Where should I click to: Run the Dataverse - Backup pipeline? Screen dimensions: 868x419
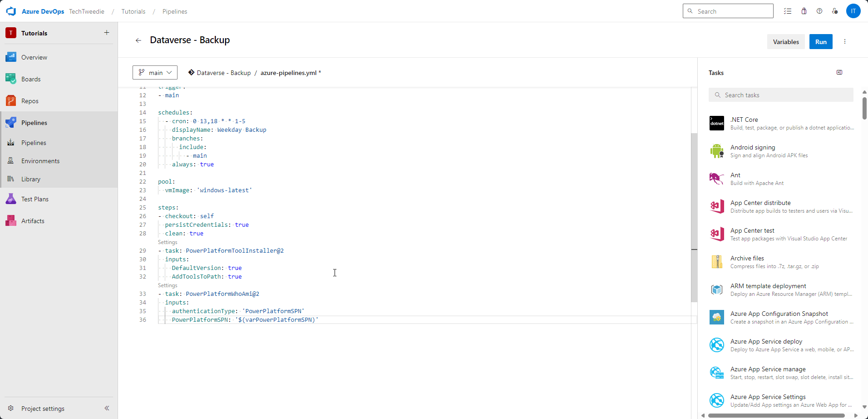pyautogui.click(x=821, y=41)
